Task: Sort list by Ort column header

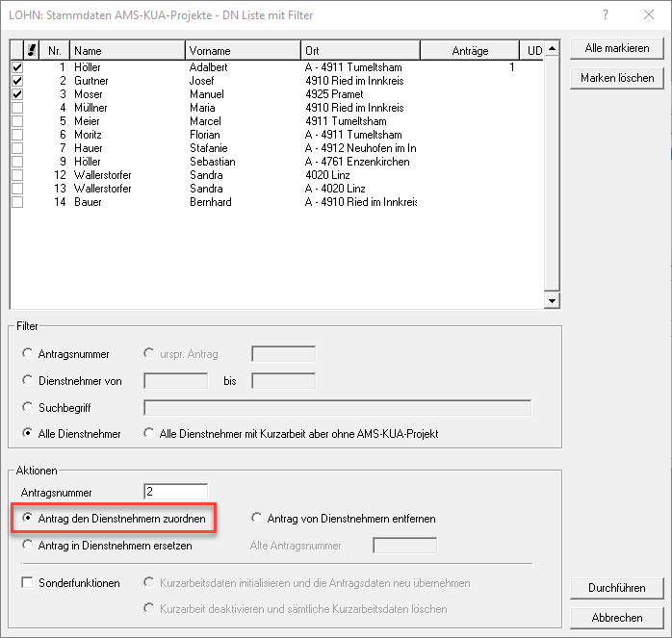Action: [374, 51]
